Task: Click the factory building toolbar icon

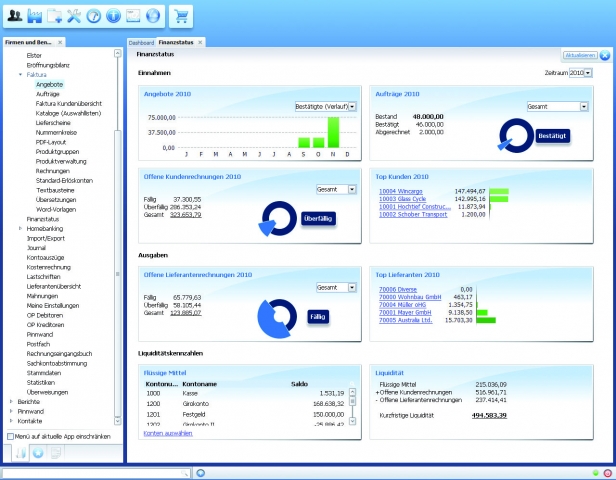Action: [x=35, y=16]
